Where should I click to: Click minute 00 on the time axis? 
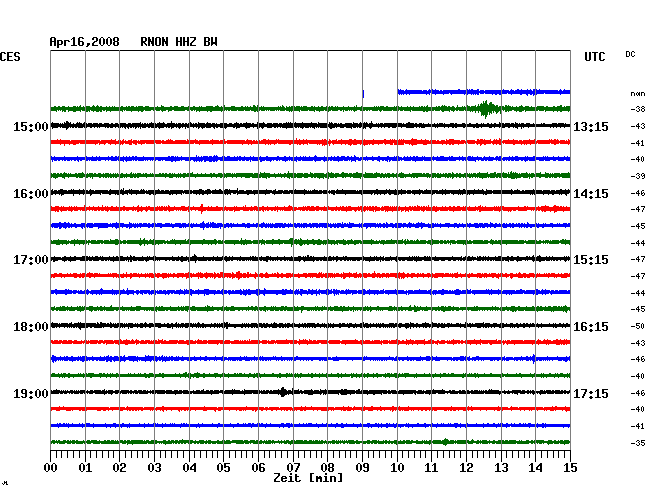coord(51,467)
